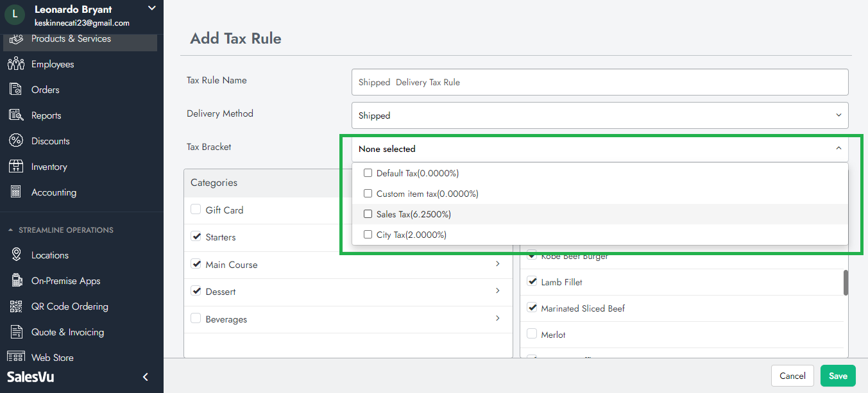The image size is (868, 393).
Task: Enable City Tax(2.0000%) option
Action: pyautogui.click(x=368, y=235)
